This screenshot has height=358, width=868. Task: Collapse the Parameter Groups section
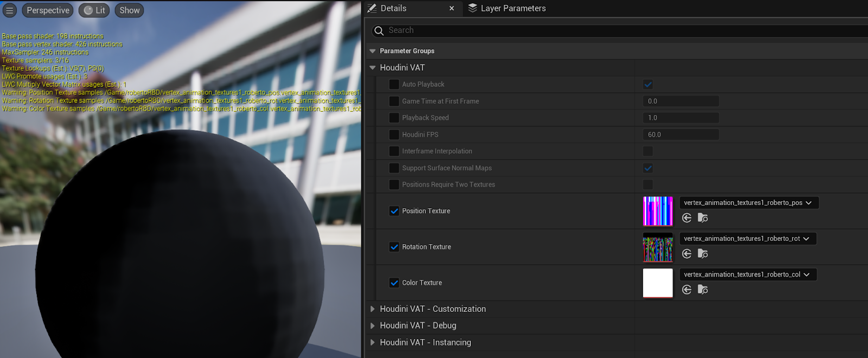pyautogui.click(x=373, y=51)
